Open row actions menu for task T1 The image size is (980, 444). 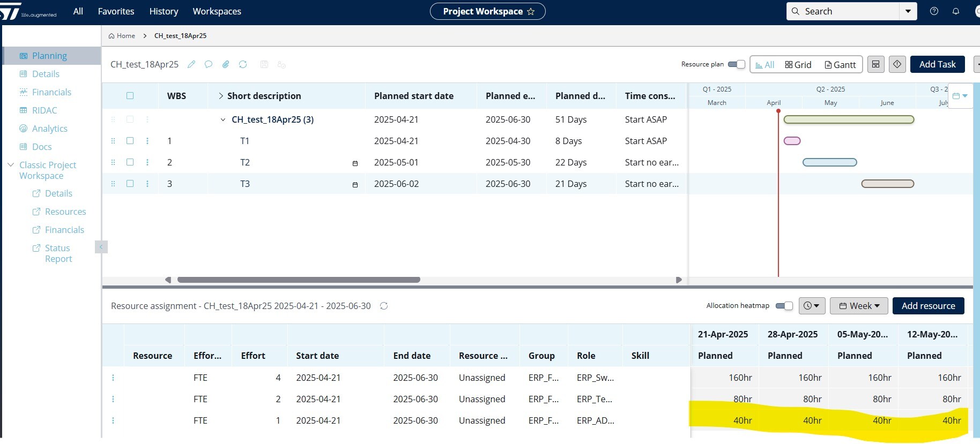pos(147,141)
